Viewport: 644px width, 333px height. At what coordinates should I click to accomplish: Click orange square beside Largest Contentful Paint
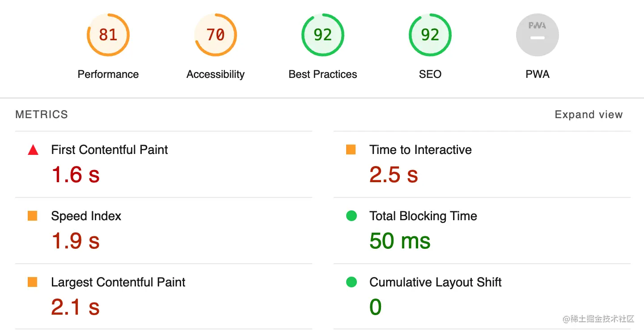point(33,282)
